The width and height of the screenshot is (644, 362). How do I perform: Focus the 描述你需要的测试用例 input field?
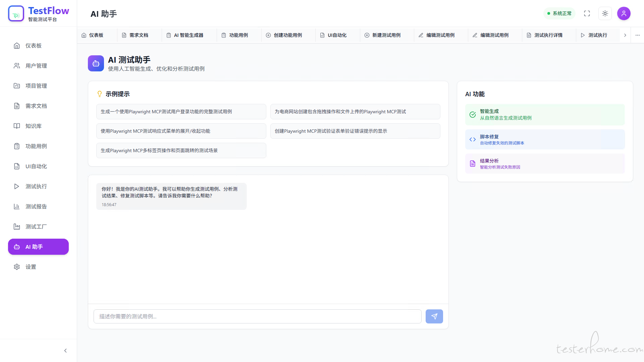(257, 316)
